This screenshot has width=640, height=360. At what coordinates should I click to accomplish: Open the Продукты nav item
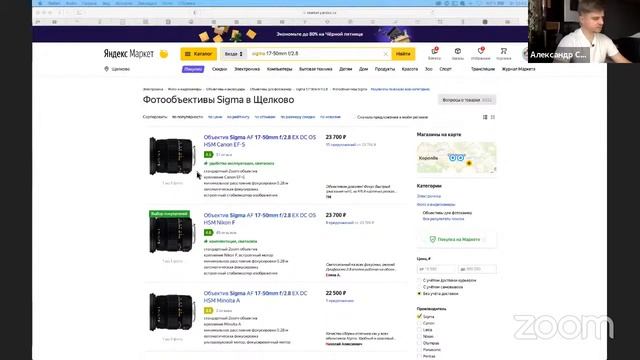385,69
